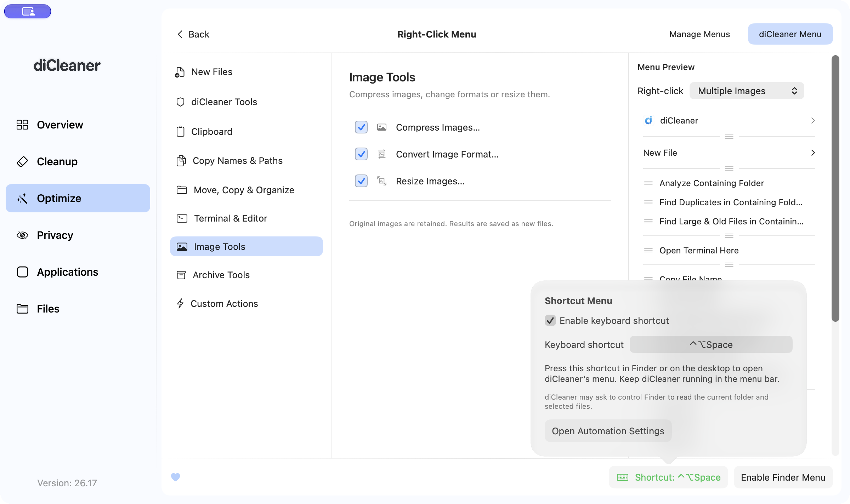Click the Archive Tools box icon
850x504 pixels.
pyautogui.click(x=181, y=275)
